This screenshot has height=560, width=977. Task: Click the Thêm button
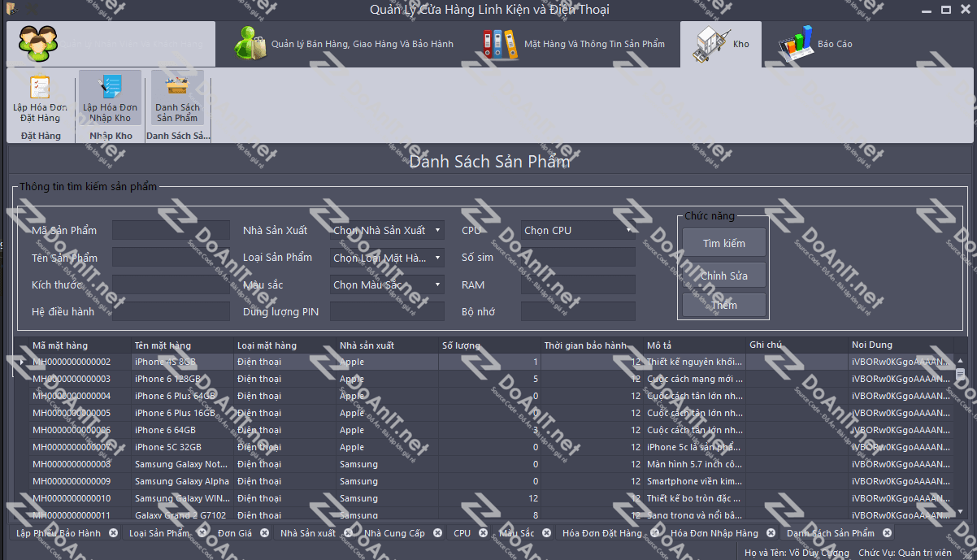[x=723, y=306]
